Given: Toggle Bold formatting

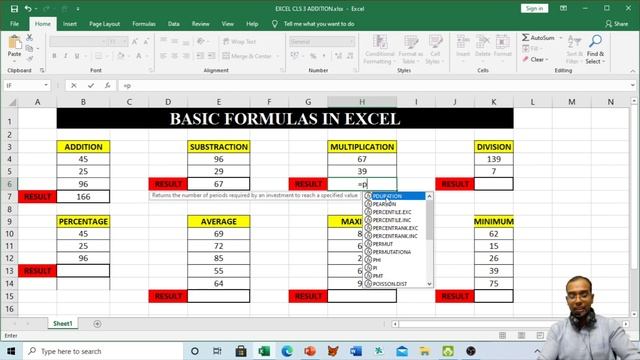Looking at the screenshot, I should [54, 56].
